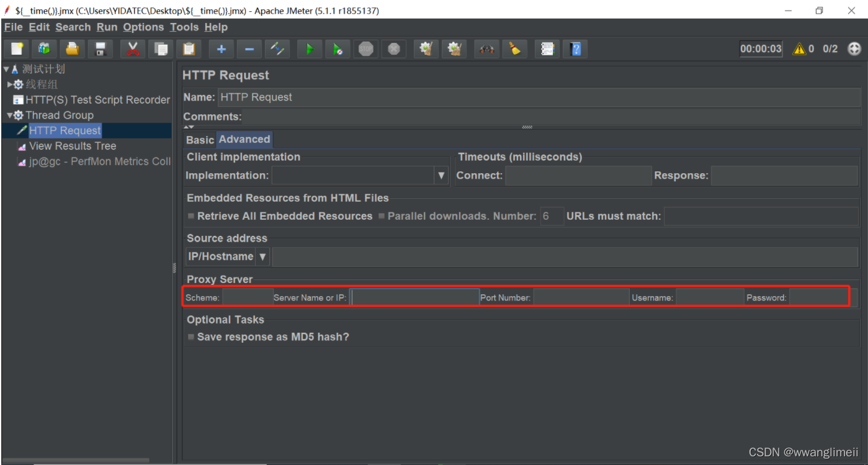This screenshot has height=465, width=868.
Task: Click the Shutdown toolbar icon
Action: pos(394,48)
